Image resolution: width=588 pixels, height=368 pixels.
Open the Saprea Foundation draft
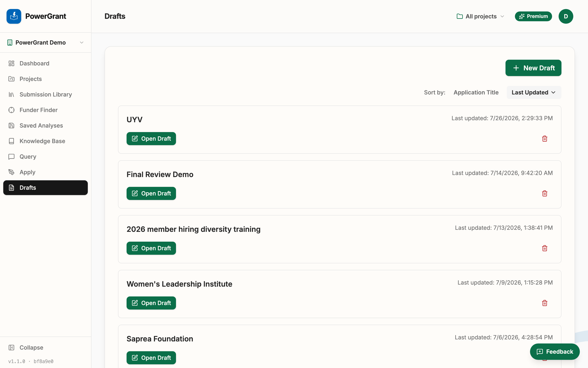coord(151,358)
